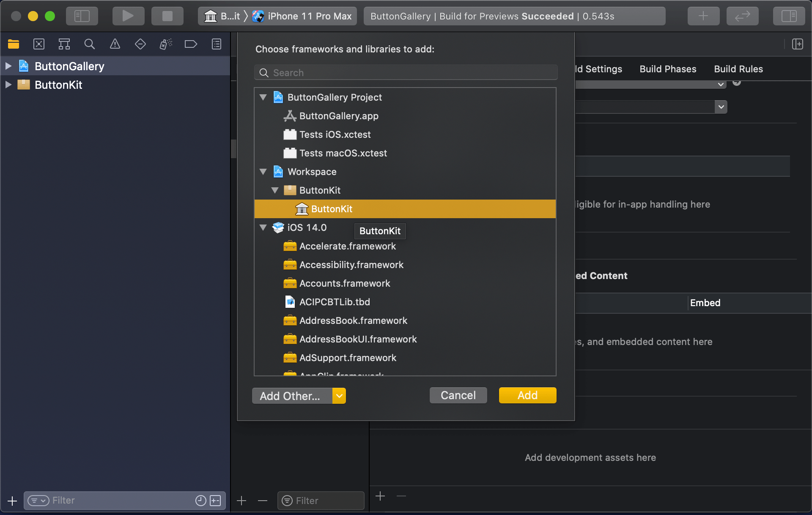
Task: Toggle the right inspector panel
Action: pos(789,16)
